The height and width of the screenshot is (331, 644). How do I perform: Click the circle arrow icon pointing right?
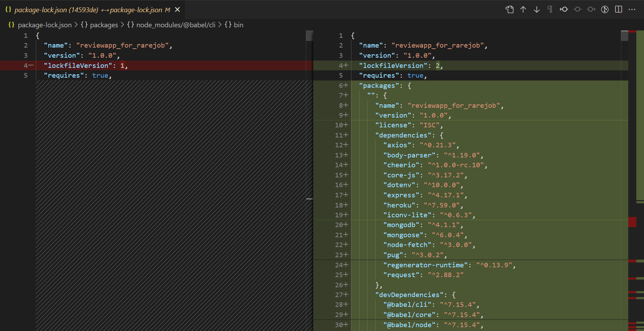pos(591,9)
